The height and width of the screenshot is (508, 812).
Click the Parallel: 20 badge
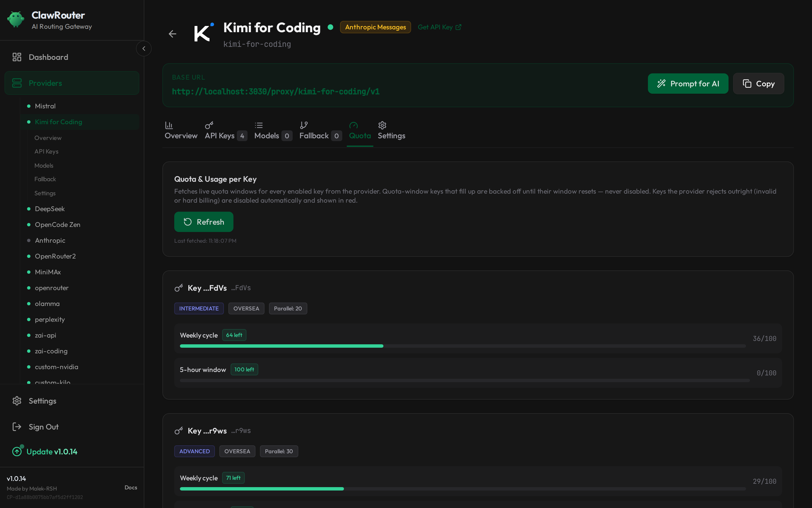coord(288,308)
